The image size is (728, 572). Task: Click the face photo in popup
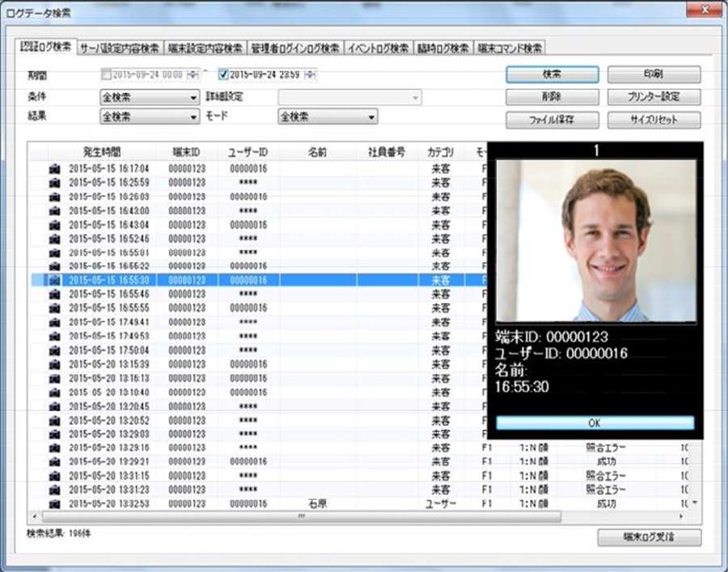pyautogui.click(x=596, y=240)
